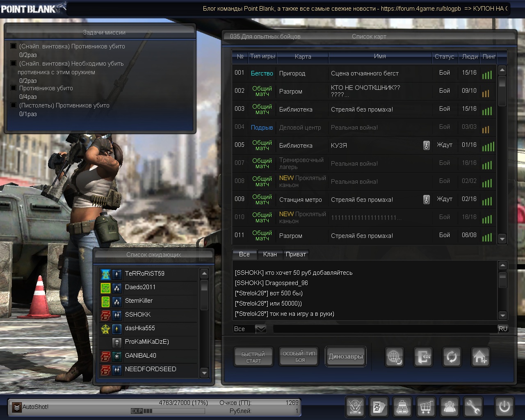Click the EXP progress bar

coord(168,411)
